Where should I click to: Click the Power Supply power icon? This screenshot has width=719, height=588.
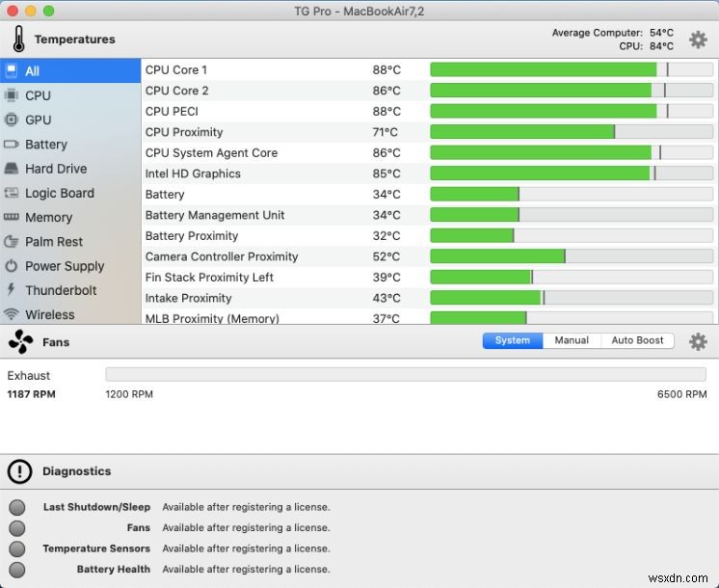(x=12, y=265)
